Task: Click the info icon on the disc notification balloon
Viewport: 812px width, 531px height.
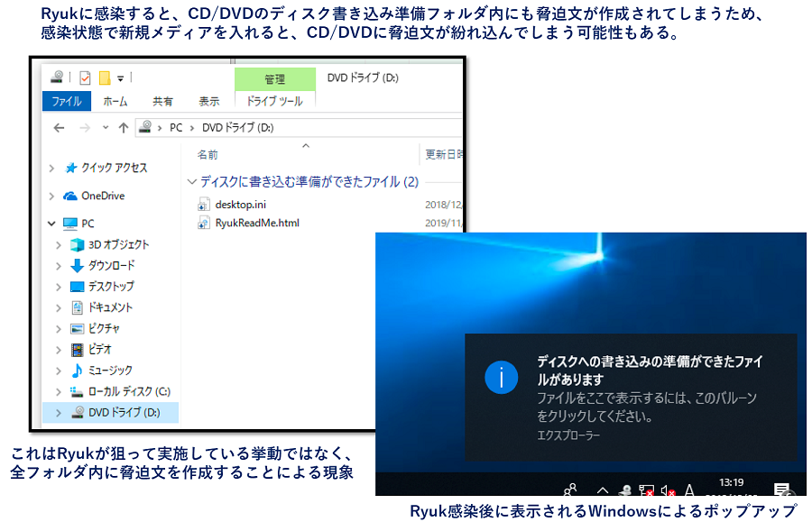Action: (502, 379)
